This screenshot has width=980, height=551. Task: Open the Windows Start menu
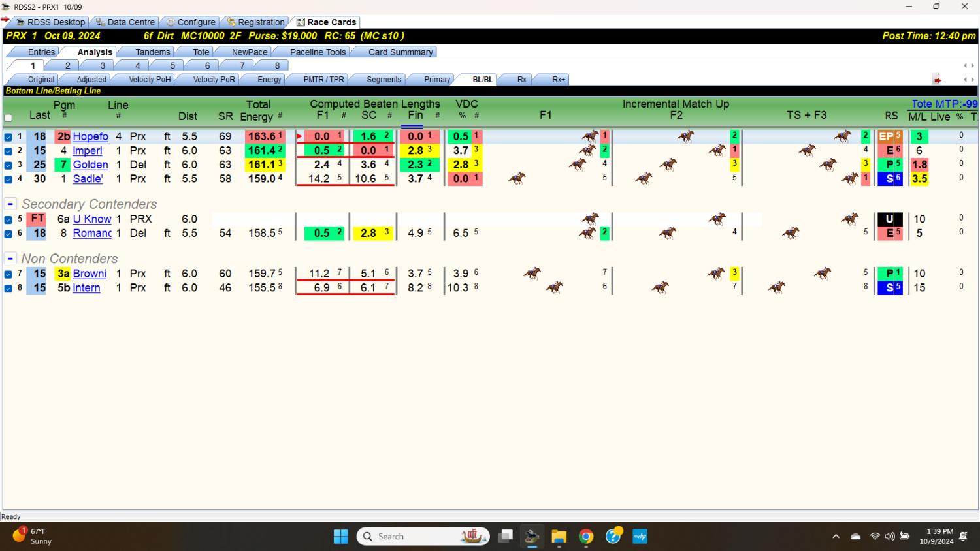(341, 537)
